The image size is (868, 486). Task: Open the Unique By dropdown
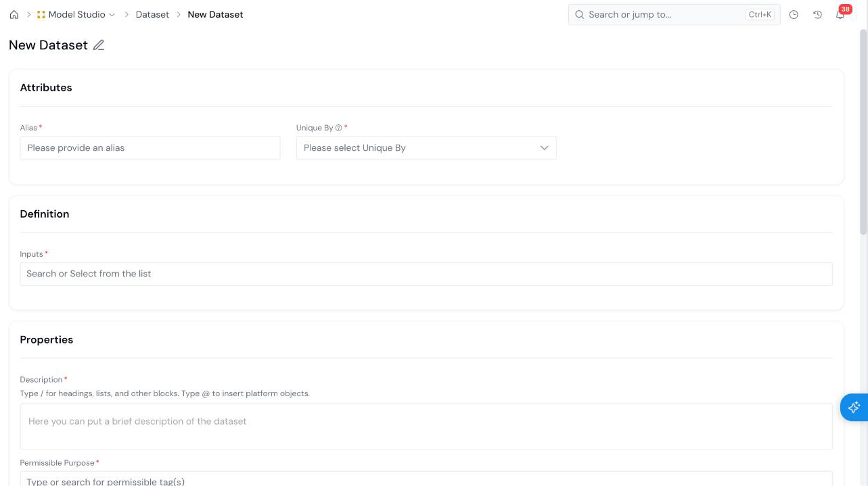click(x=426, y=148)
